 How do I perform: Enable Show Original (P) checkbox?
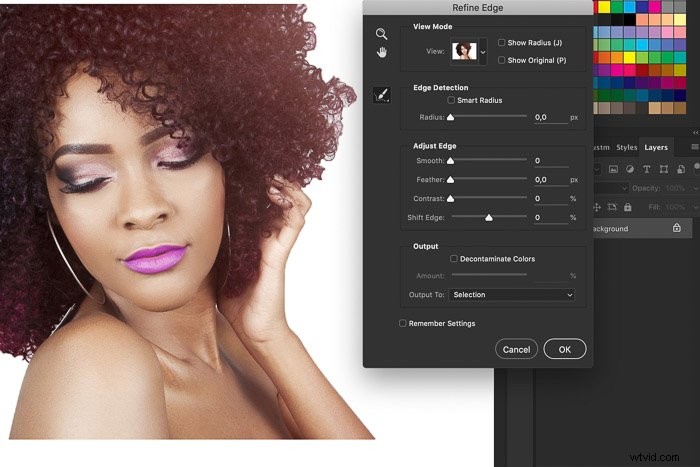pos(501,60)
